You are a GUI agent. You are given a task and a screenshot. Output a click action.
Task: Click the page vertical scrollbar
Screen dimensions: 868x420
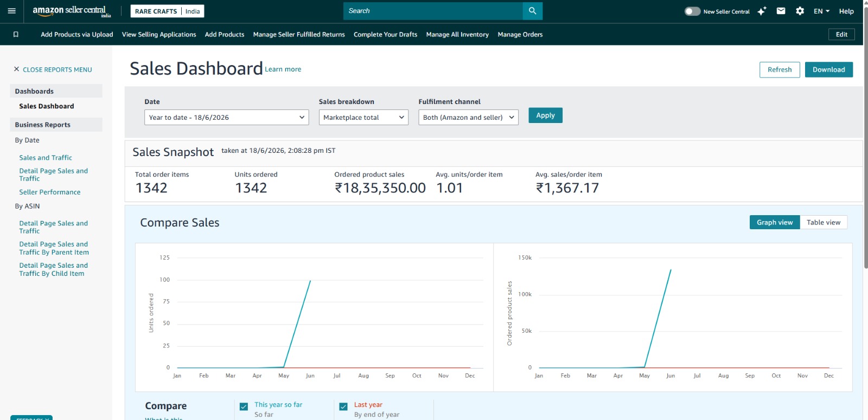tap(865, 135)
